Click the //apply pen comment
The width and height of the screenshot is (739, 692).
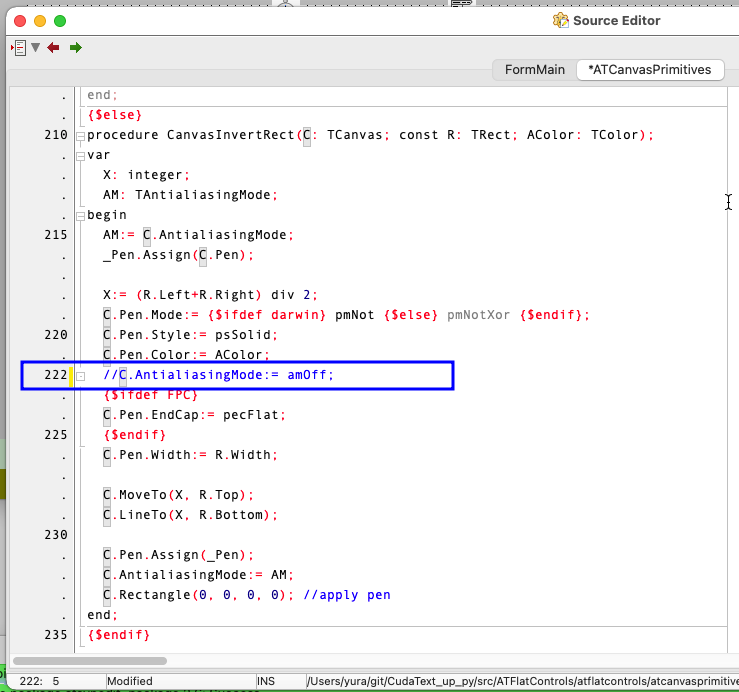click(x=347, y=595)
